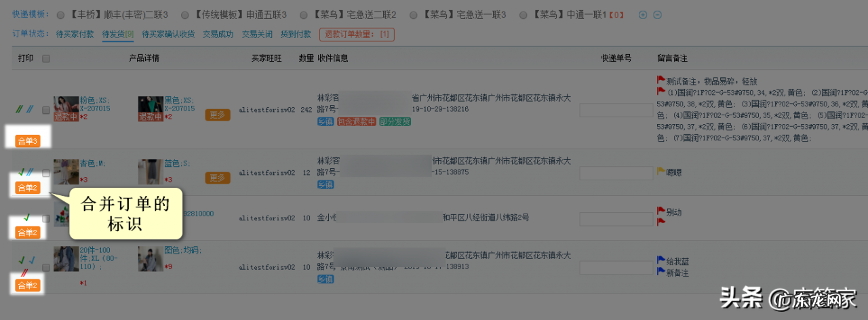The image size is (868, 320).
Task: Click blue flag next to 新备注 remark
Action: 661,272
